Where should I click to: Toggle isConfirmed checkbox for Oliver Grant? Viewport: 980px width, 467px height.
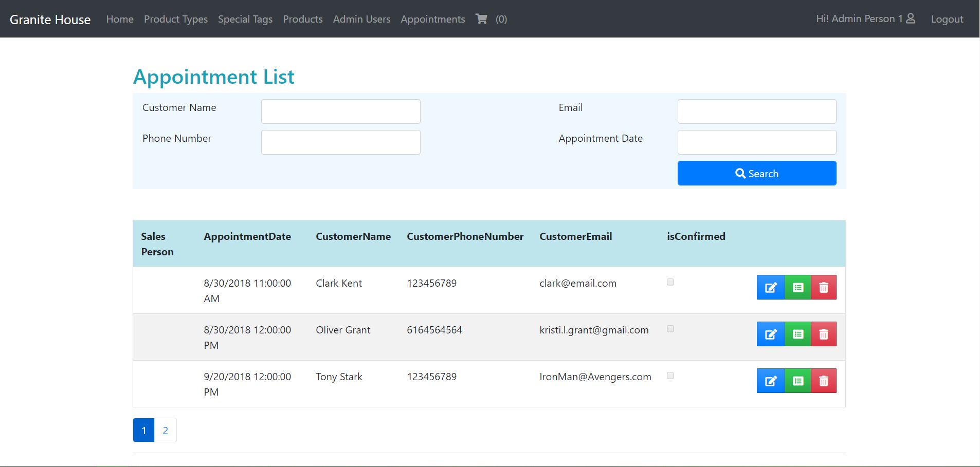click(x=670, y=329)
